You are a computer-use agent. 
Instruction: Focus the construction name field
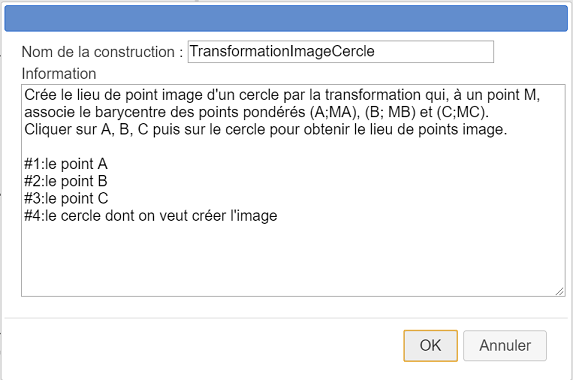pyautogui.click(x=341, y=52)
